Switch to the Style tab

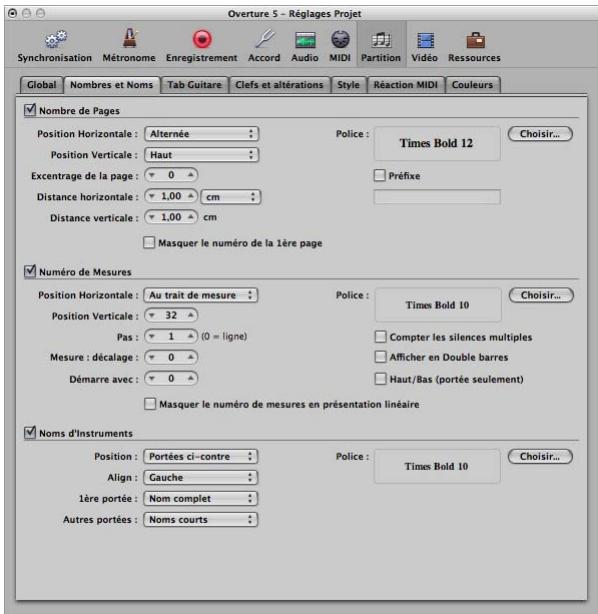pyautogui.click(x=349, y=85)
